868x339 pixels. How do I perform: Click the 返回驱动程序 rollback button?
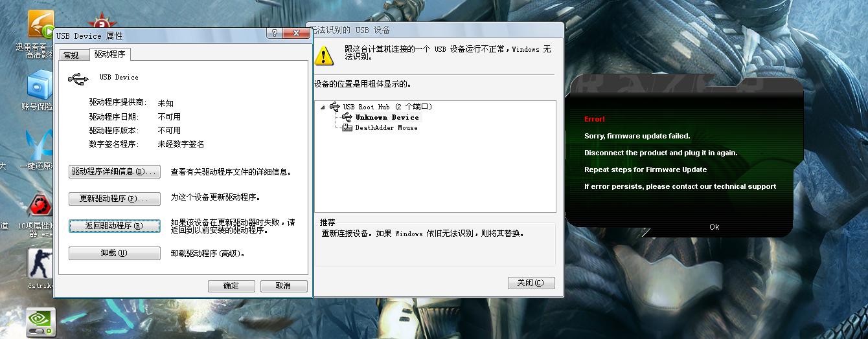[x=114, y=226]
